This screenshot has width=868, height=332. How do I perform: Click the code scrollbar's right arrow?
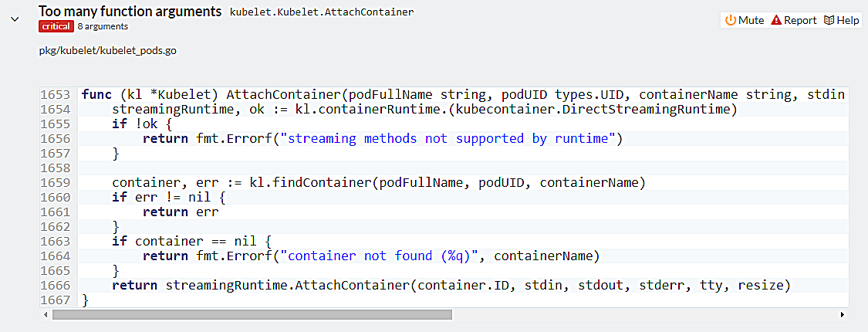click(842, 314)
